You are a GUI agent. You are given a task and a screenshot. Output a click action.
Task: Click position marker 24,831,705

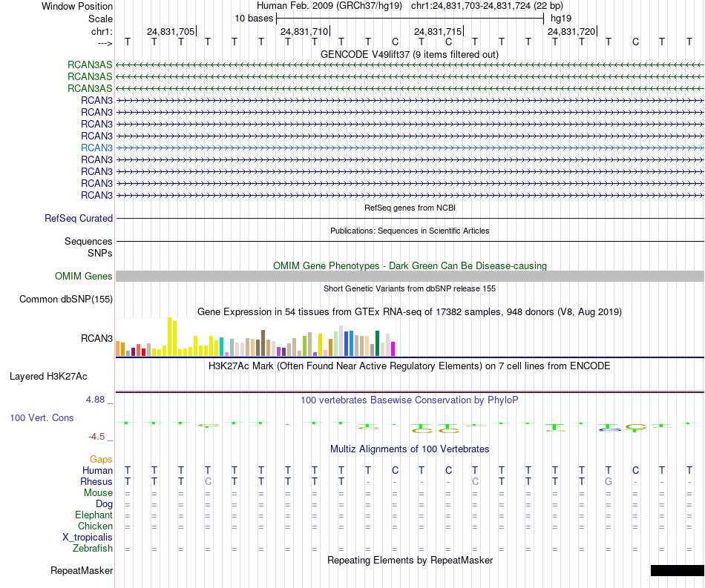(171, 31)
